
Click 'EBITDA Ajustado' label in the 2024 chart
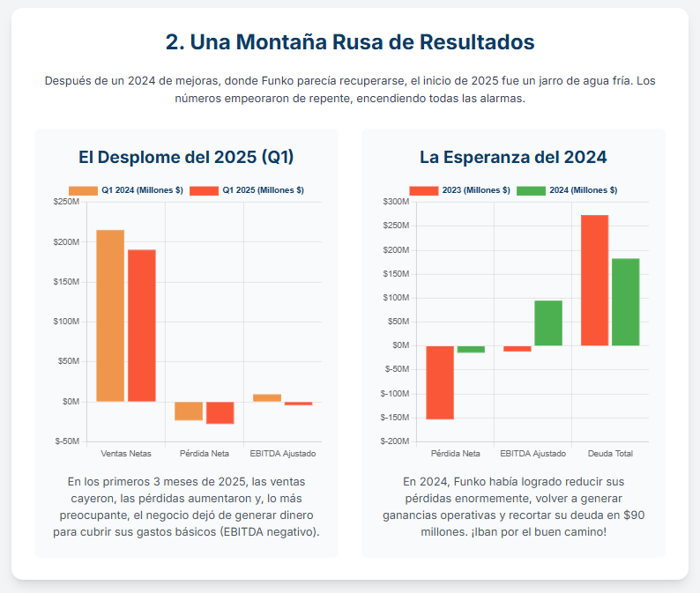point(533,454)
